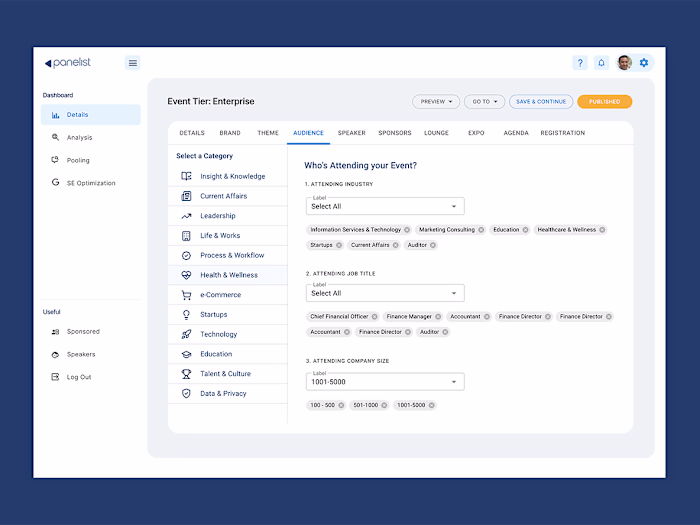700x525 pixels.
Task: Click the panelist logo
Action: [68, 62]
